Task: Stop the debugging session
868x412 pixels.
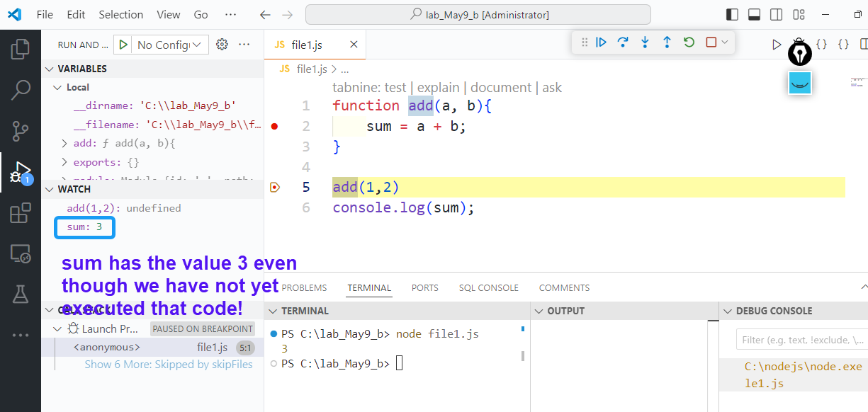Action: pos(711,42)
